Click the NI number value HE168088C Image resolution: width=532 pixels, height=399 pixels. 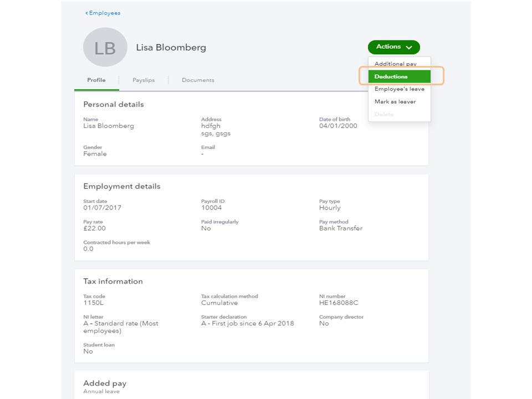(x=339, y=303)
